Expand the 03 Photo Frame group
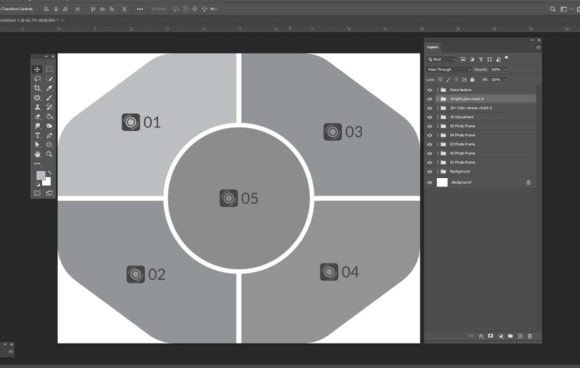The image size is (580, 368). coord(438,144)
